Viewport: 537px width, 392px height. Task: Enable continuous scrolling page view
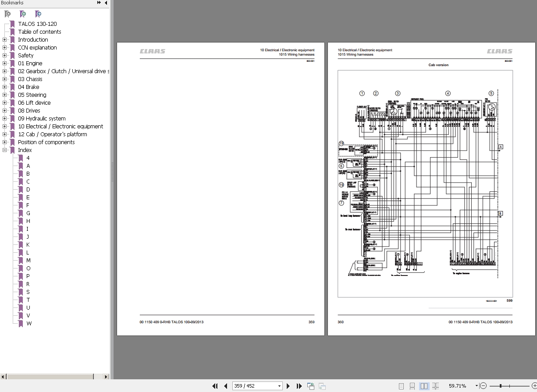[413, 386]
